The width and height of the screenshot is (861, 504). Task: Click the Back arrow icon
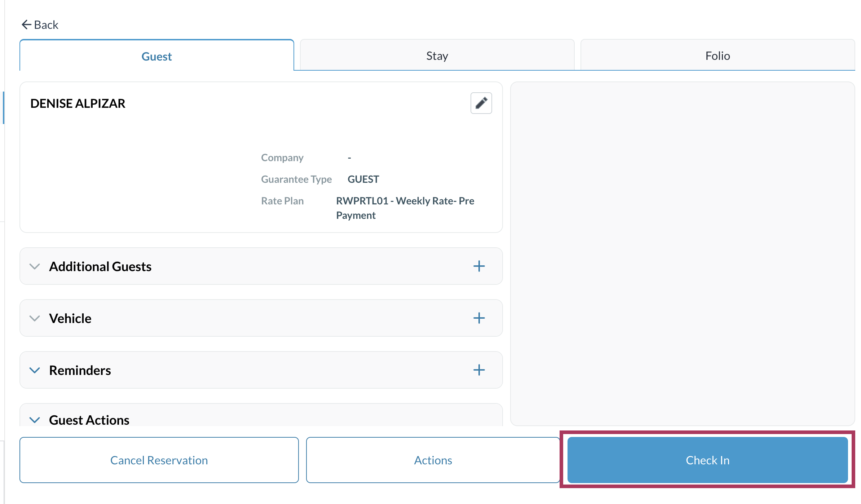click(x=26, y=25)
